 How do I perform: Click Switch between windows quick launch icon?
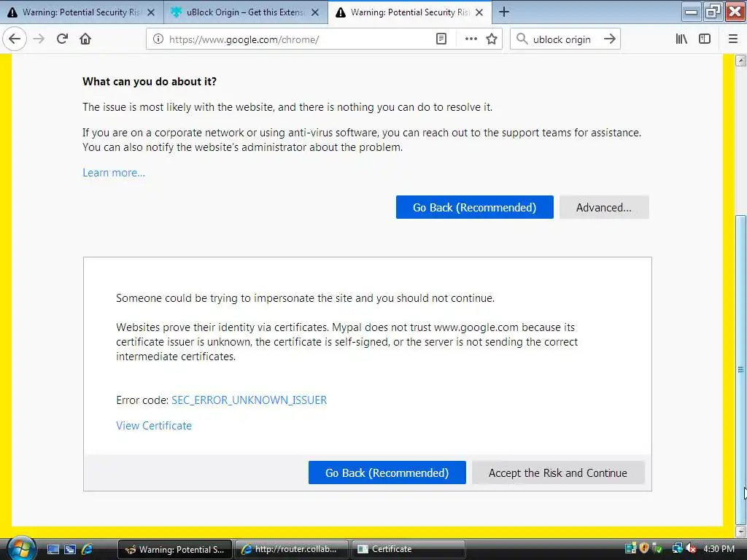pos(70,549)
